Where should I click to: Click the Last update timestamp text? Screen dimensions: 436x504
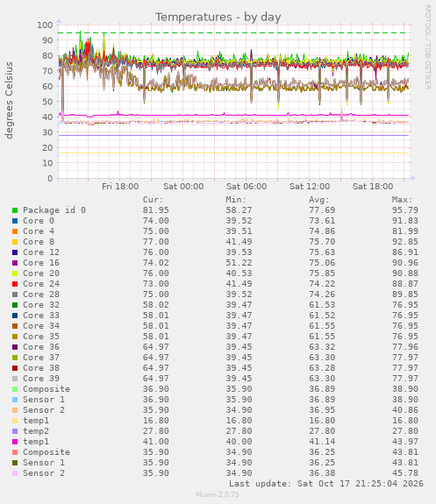click(x=326, y=484)
